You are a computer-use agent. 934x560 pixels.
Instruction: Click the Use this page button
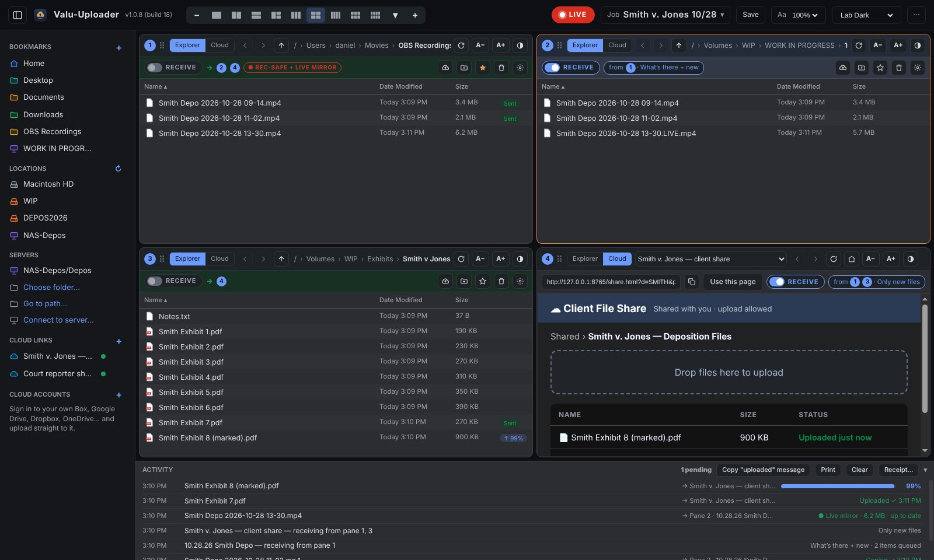pos(733,282)
